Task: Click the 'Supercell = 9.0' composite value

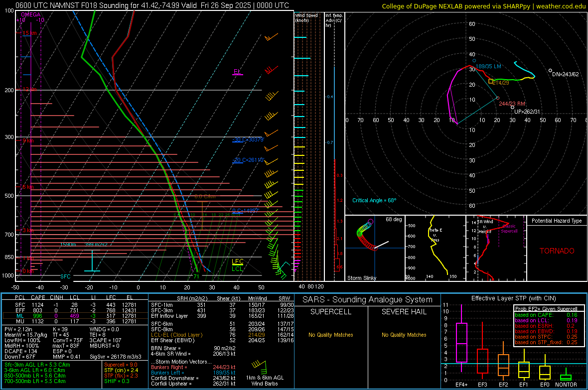Action: [x=121, y=365]
